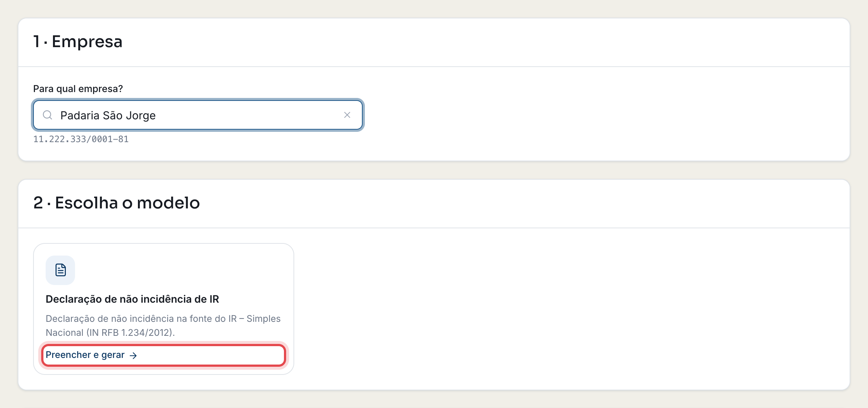This screenshot has width=868, height=408.
Task: Select the CNPJ 11.222.333/0001-81 text
Action: [x=81, y=139]
